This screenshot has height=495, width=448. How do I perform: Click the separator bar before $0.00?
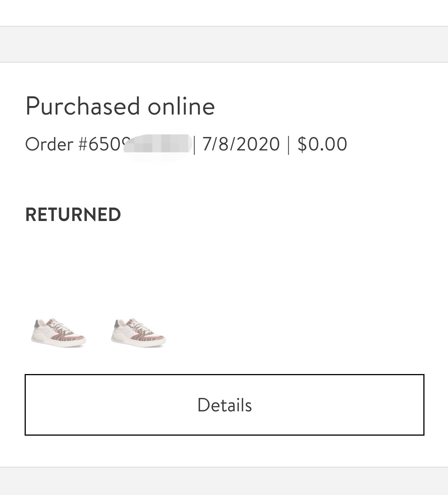288,144
